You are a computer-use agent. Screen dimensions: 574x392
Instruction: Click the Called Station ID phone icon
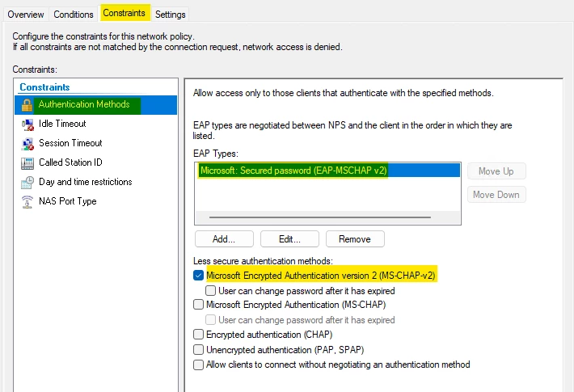pyautogui.click(x=27, y=163)
